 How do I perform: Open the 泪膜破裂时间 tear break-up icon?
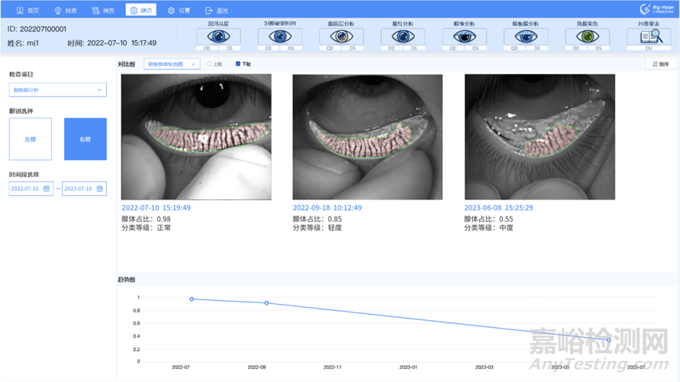(x=280, y=36)
